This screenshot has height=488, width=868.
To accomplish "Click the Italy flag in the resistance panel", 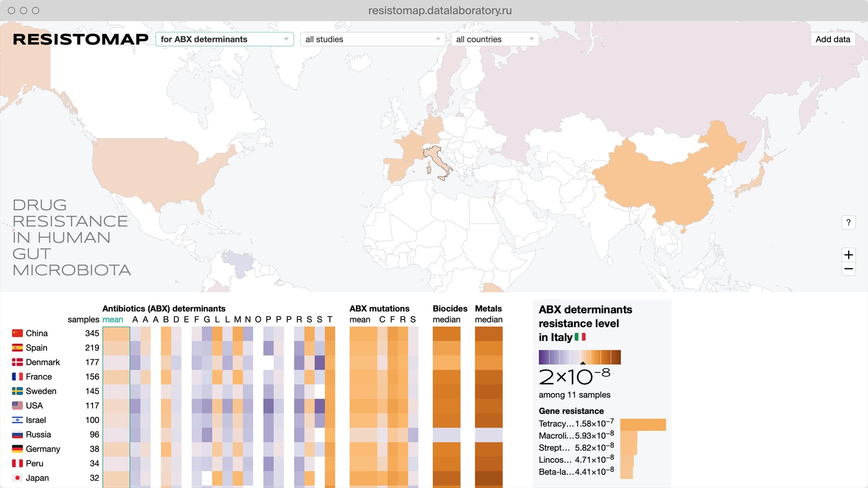I will [580, 337].
